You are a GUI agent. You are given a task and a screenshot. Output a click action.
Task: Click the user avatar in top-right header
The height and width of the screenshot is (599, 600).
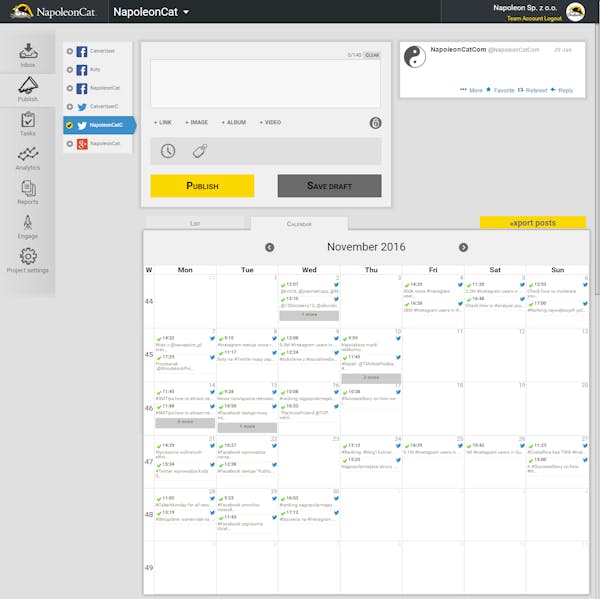pos(575,12)
